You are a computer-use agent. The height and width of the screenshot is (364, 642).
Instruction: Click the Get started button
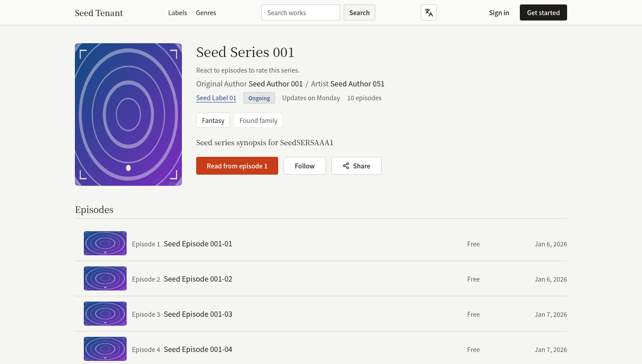(543, 12)
